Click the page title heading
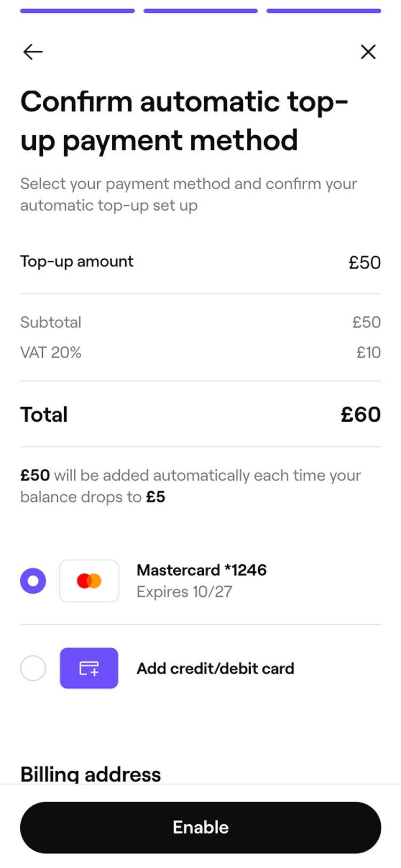 tap(184, 121)
